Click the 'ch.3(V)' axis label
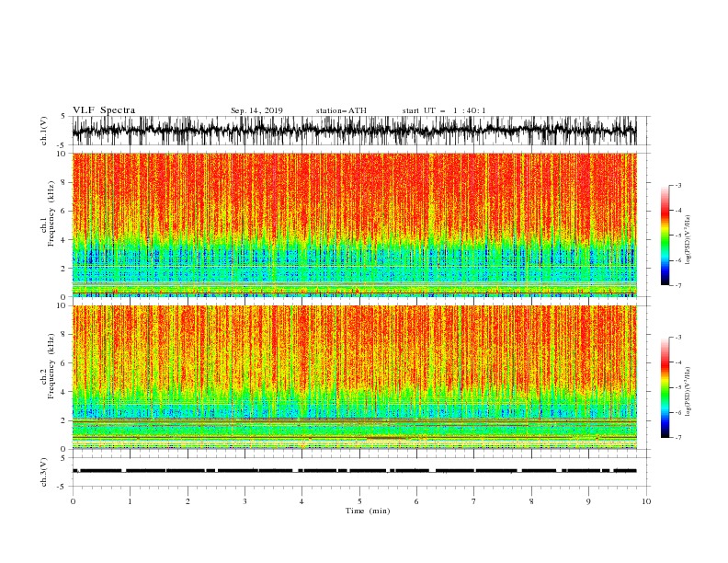This screenshot has height=563, width=728. click(44, 472)
